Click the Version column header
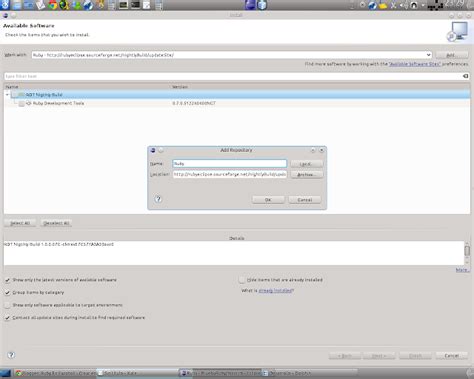 point(320,87)
